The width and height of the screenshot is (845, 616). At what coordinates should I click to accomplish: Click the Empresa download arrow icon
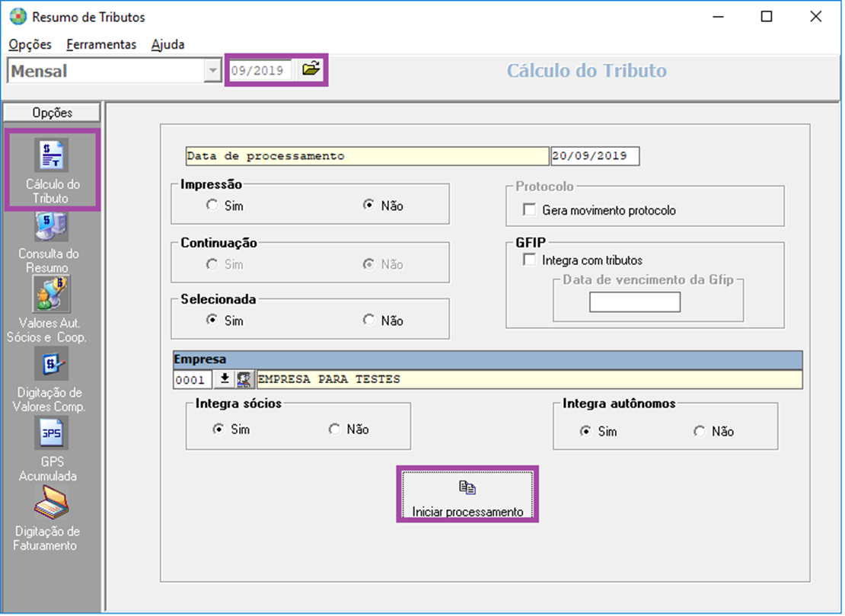coord(225,379)
